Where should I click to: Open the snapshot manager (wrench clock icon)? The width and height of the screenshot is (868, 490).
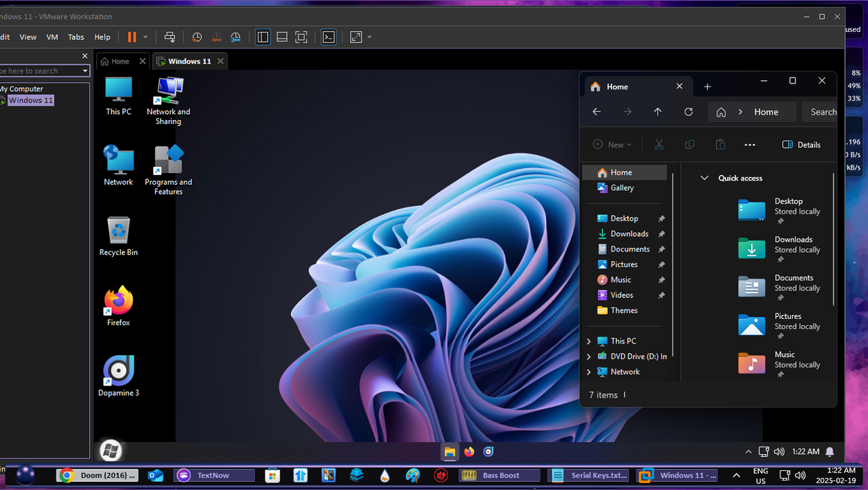pyautogui.click(x=235, y=37)
